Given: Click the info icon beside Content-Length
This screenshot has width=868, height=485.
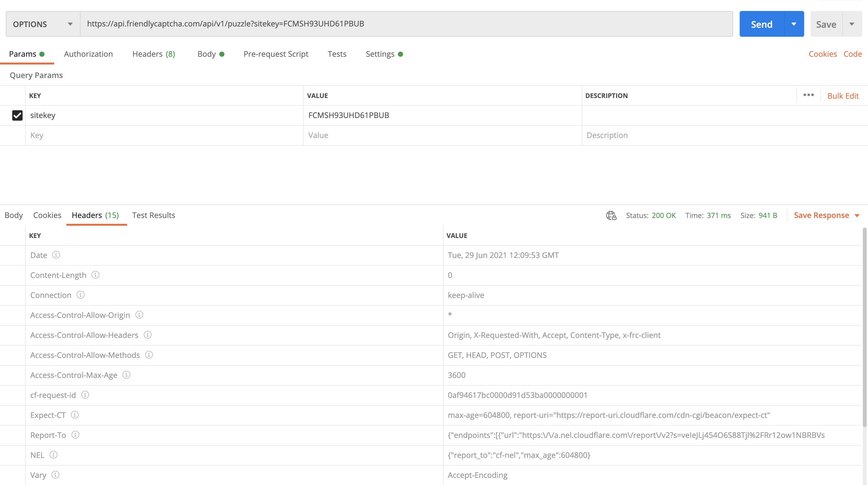Looking at the screenshot, I should tap(95, 275).
